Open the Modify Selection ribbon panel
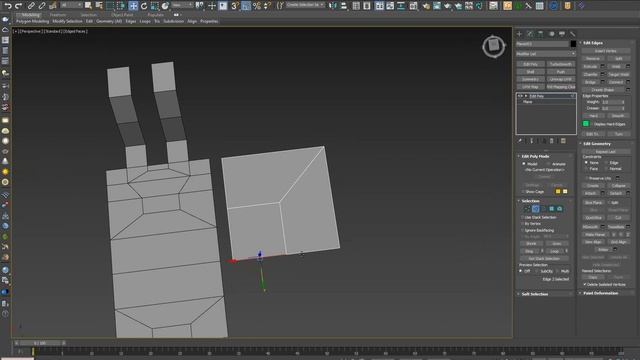640x360 pixels. coord(67,21)
